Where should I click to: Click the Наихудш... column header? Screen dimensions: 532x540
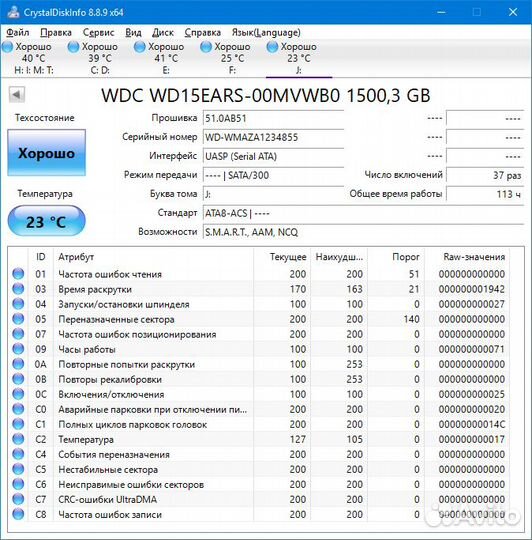(x=339, y=257)
